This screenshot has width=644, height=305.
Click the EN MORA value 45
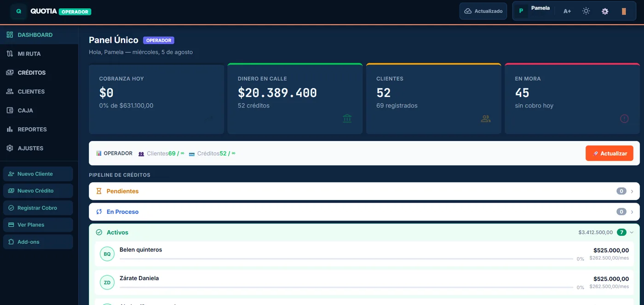522,93
